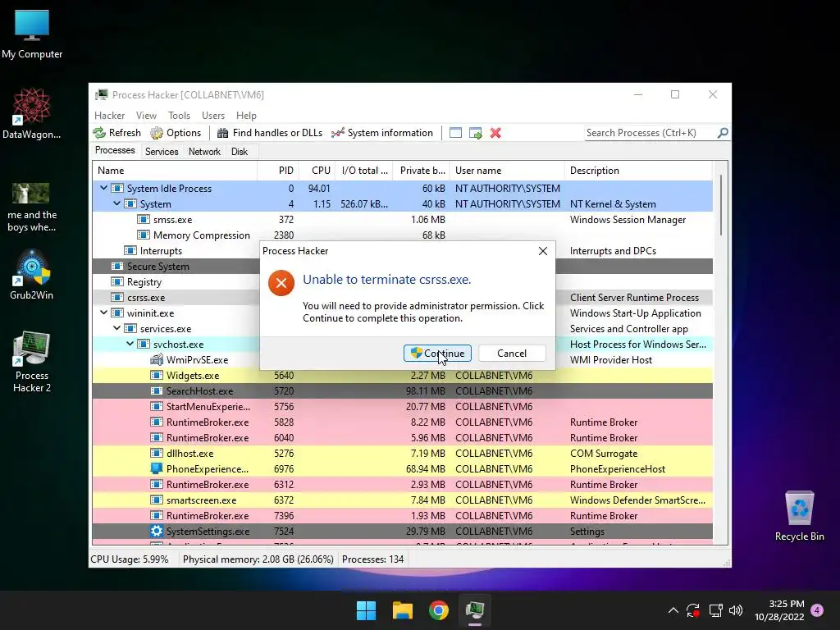Sort by the Name column header
Image resolution: width=840 pixels, height=630 pixels.
(x=175, y=171)
